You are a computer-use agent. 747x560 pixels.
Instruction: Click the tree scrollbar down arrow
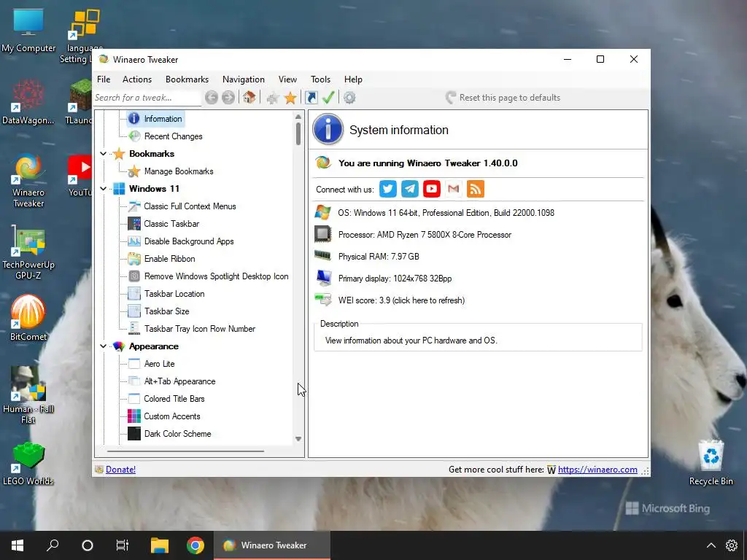tap(298, 439)
